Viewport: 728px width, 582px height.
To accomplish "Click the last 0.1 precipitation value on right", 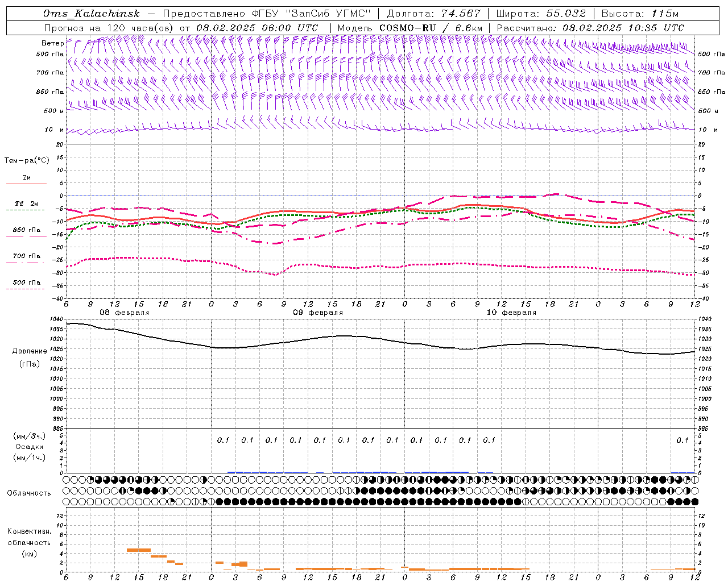I will (682, 440).
